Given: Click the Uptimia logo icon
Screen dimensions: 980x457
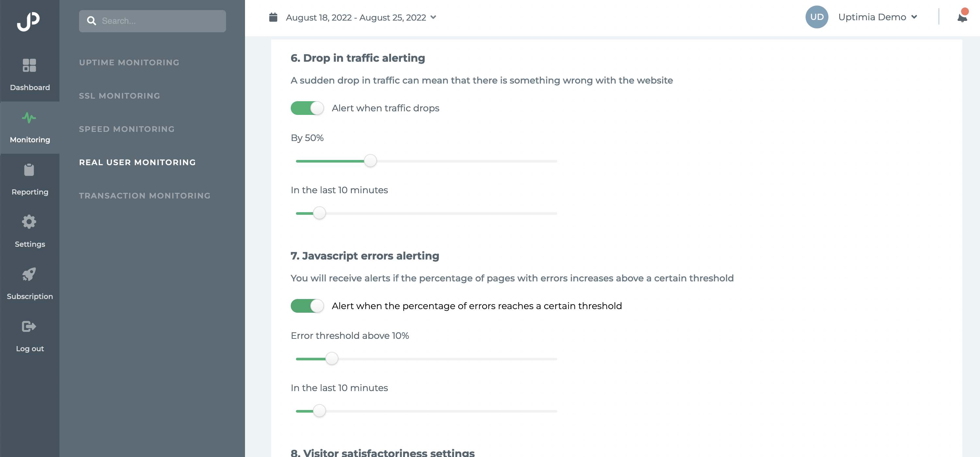Looking at the screenshot, I should [x=28, y=21].
